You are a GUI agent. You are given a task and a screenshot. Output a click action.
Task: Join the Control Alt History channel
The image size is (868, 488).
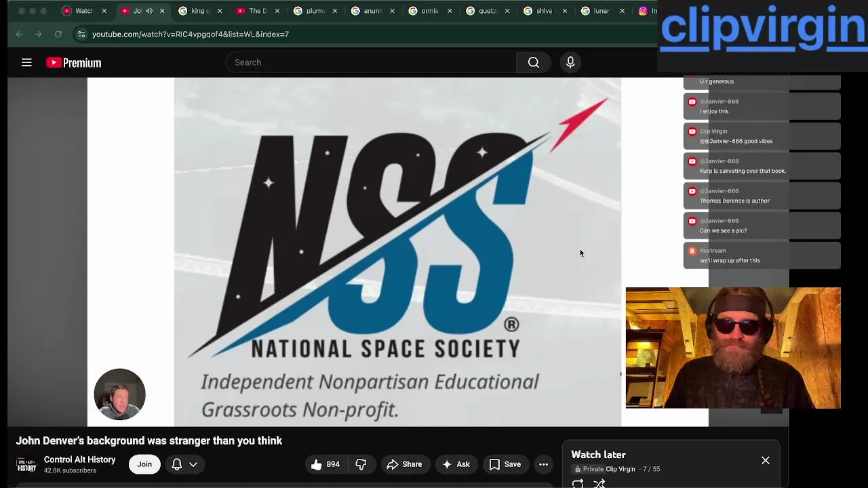[x=144, y=464]
